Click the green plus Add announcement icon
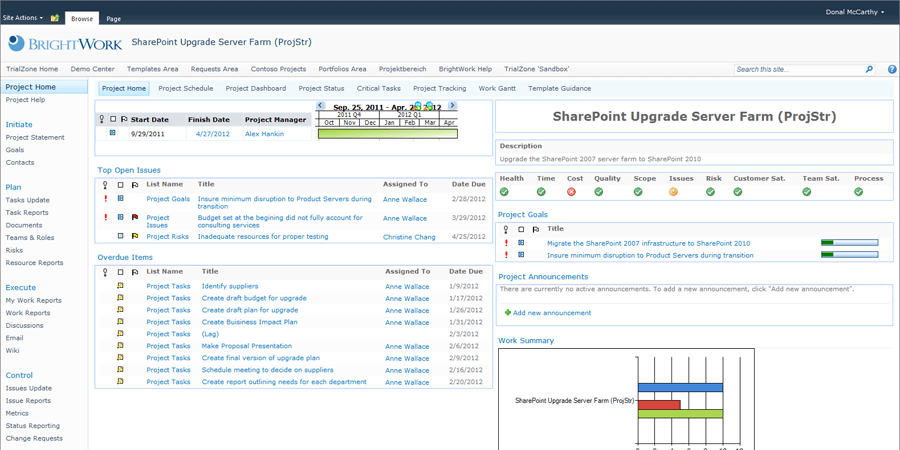Image resolution: width=900 pixels, height=450 pixels. click(x=507, y=313)
